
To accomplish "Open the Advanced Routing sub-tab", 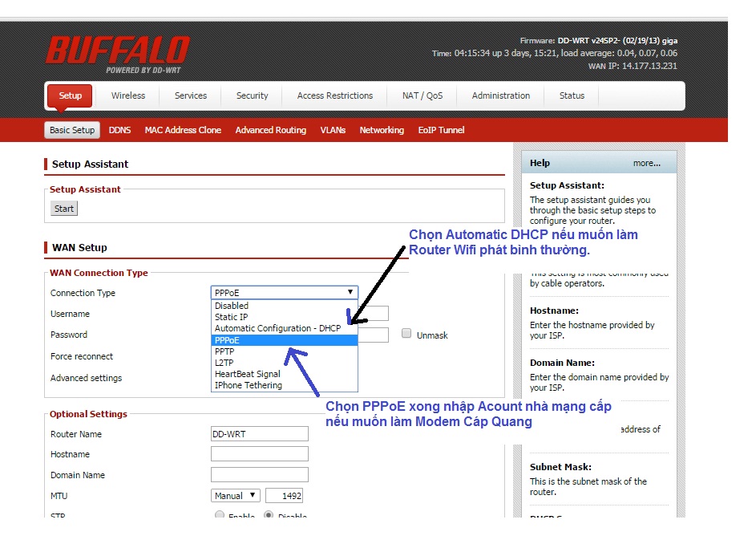I will pyautogui.click(x=270, y=130).
